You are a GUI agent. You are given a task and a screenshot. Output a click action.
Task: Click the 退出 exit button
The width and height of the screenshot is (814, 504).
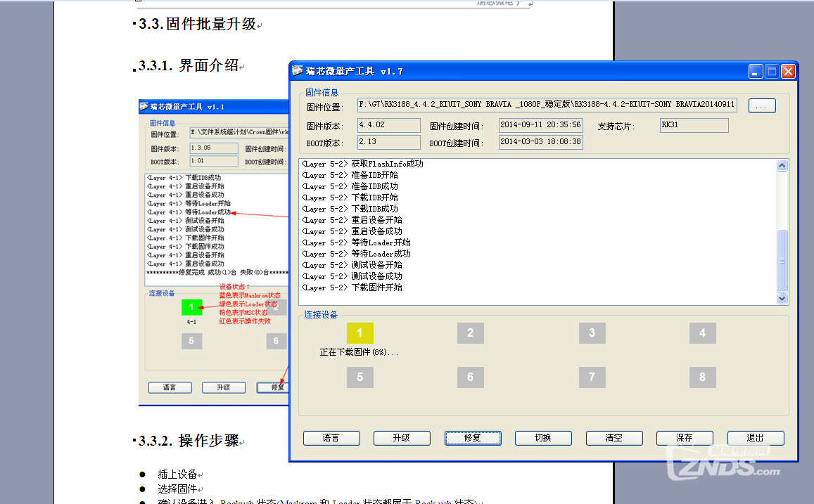(755, 438)
